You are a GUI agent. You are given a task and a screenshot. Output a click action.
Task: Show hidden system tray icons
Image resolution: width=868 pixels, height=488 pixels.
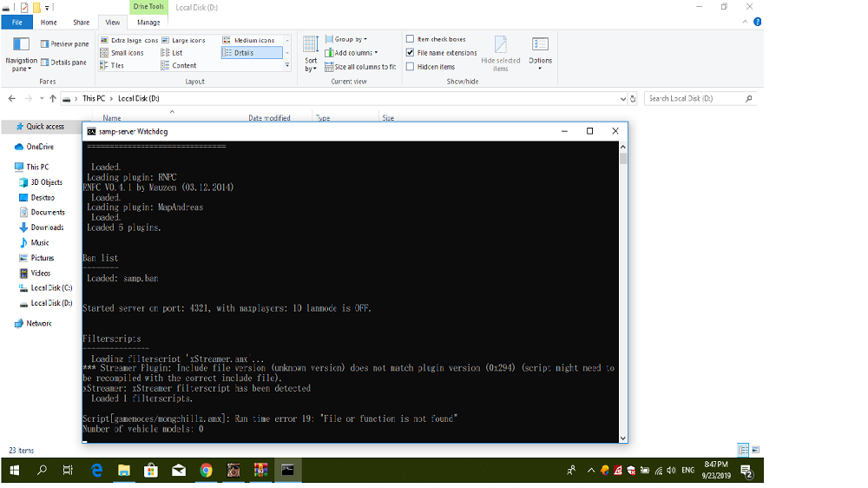pyautogui.click(x=590, y=471)
